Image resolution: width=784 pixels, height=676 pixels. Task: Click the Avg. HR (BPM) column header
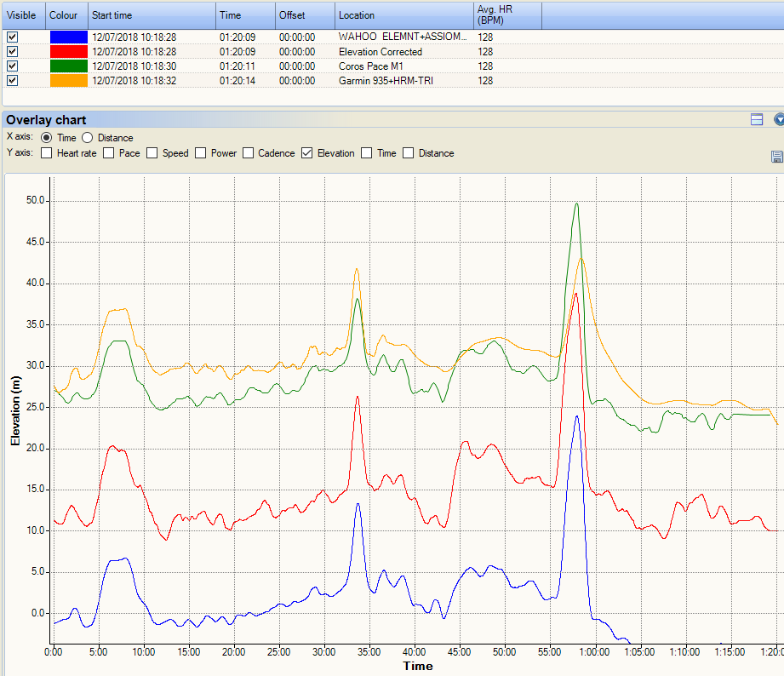coord(506,15)
